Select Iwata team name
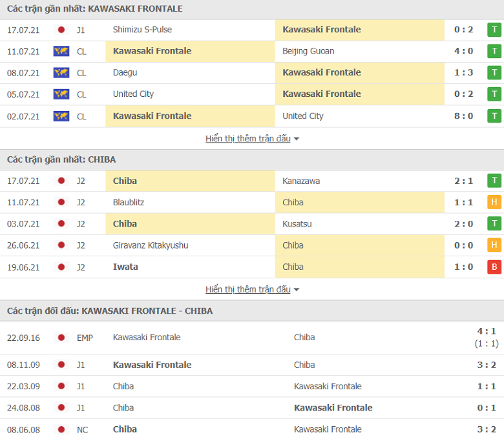This screenshot has height=439, width=504. pos(125,267)
